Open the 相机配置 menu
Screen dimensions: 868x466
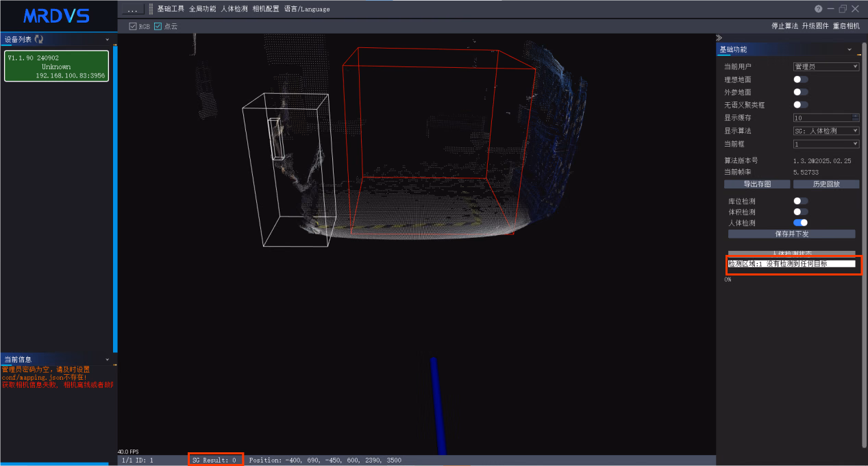(x=265, y=10)
